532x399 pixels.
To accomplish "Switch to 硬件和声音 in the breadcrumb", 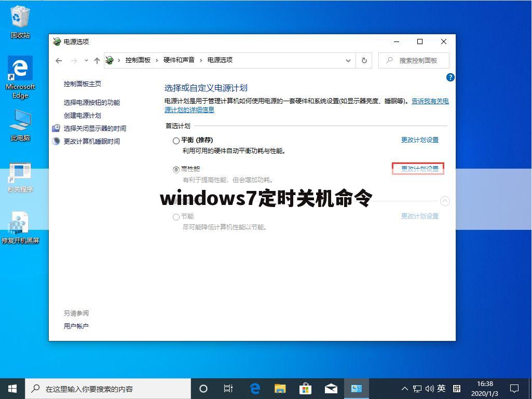I will point(180,60).
